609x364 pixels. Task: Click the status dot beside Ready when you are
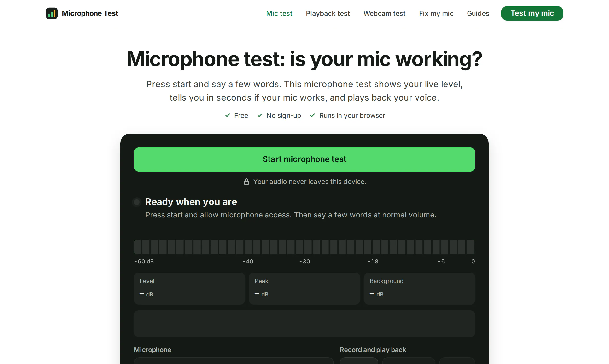(136, 202)
